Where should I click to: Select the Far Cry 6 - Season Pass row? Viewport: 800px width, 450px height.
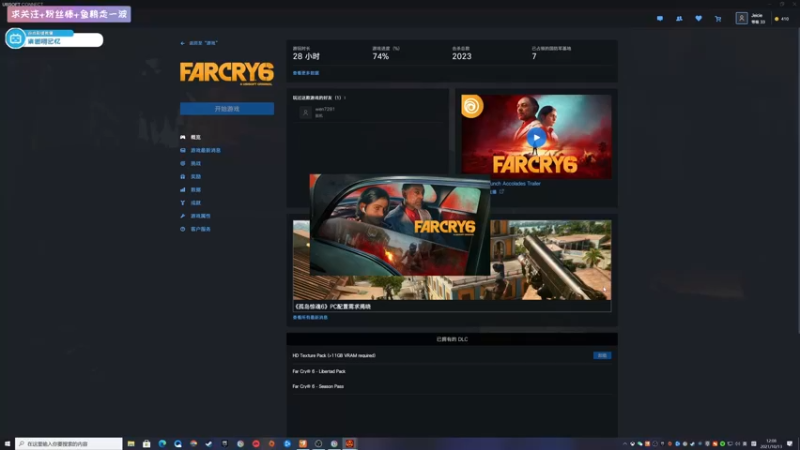[x=452, y=386]
